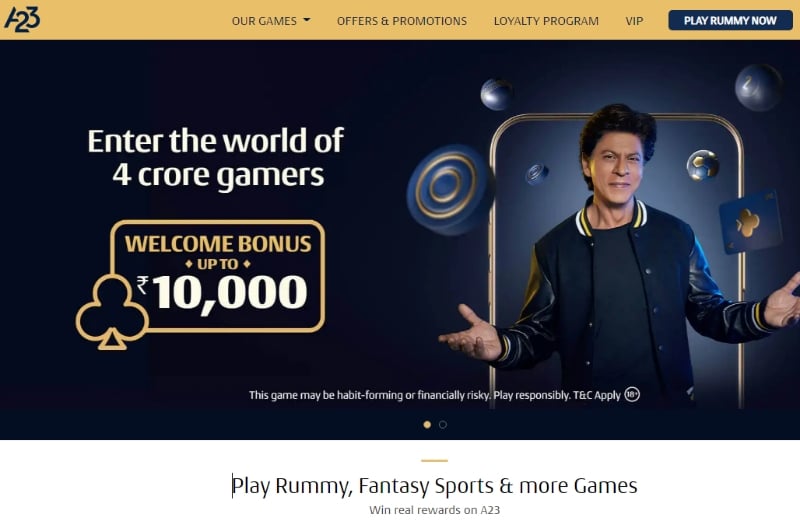Image resolution: width=800 pixels, height=528 pixels.
Task: Open the VIP section
Action: [x=634, y=21]
